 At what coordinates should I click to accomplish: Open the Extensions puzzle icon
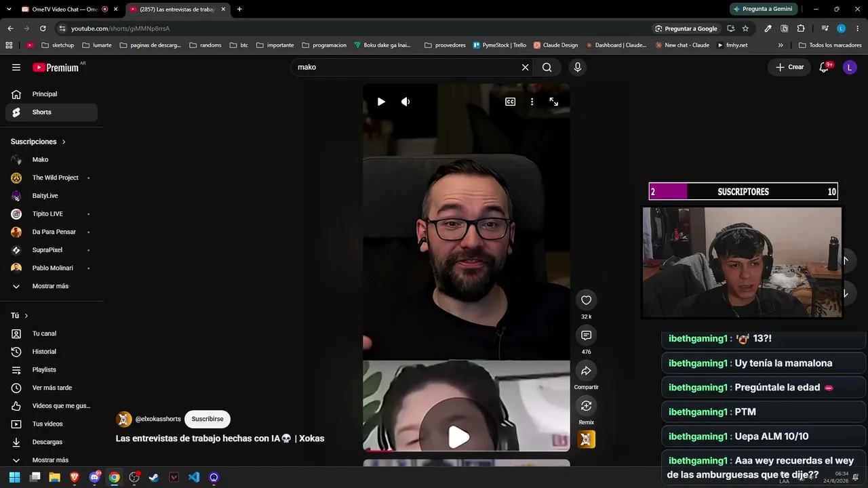coord(801,28)
